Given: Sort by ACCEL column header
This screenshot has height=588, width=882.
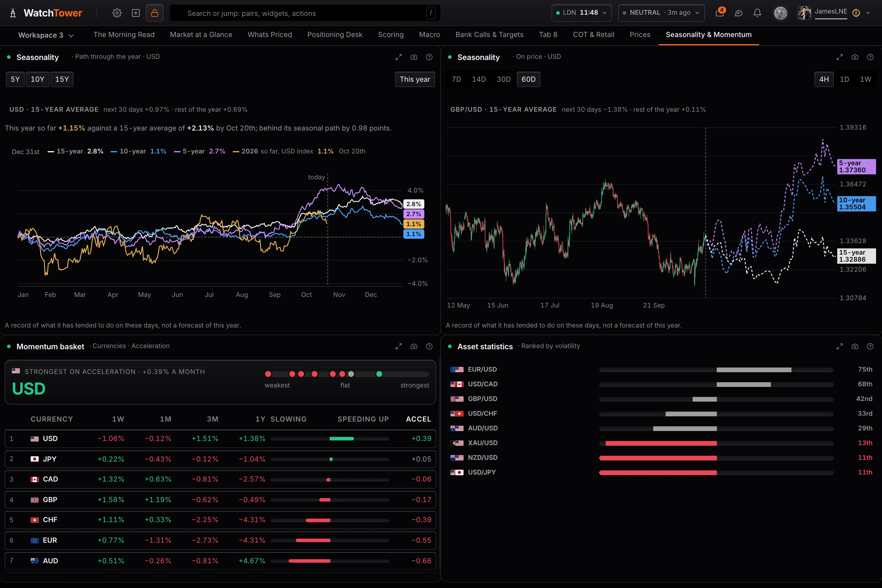Looking at the screenshot, I should pos(418,419).
